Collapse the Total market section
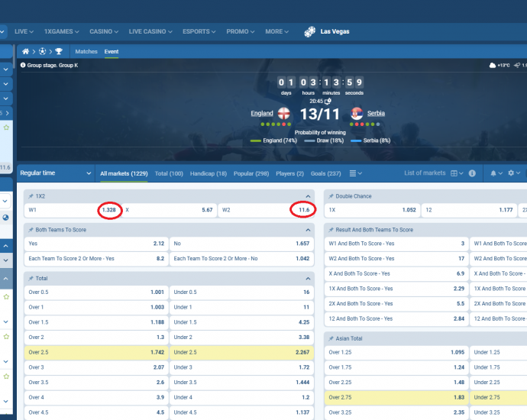 [x=309, y=278]
